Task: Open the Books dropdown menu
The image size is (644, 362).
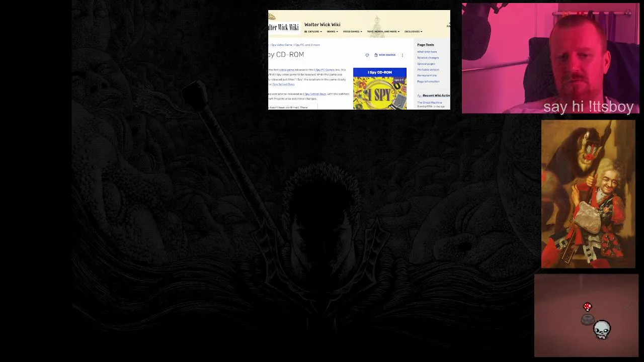Action: pos(332,32)
